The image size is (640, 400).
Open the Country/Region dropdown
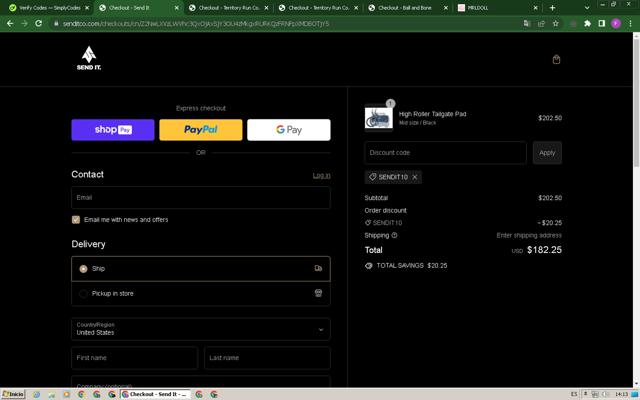click(200, 329)
